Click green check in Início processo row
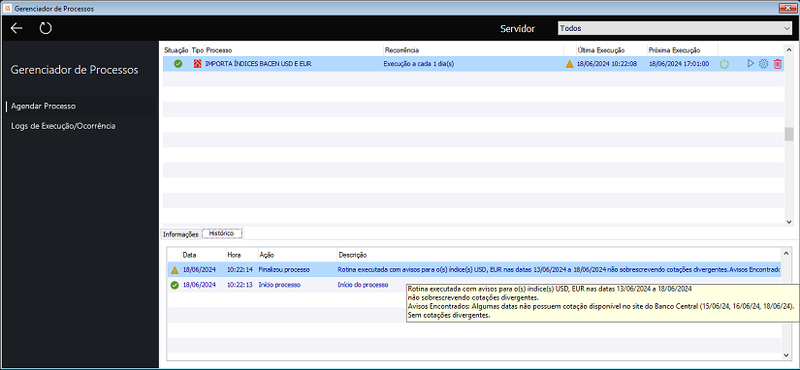 174,285
